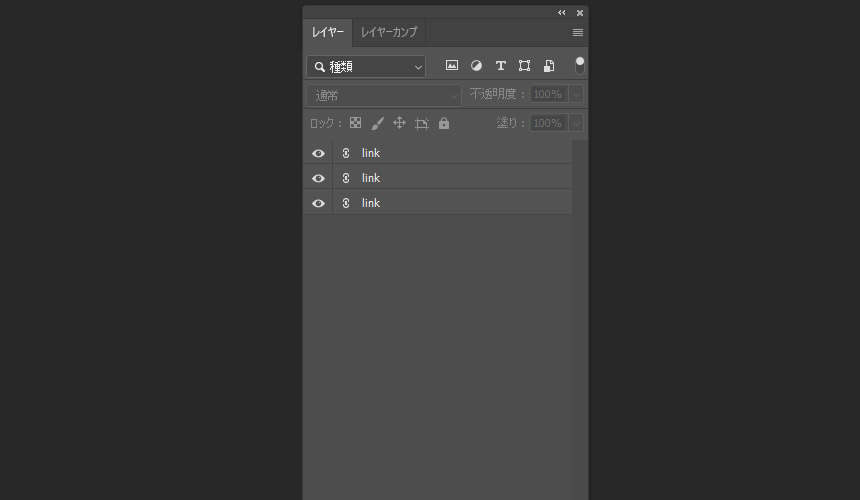
Task: Toggle eye icon of the bottom link layer
Action: pos(318,203)
